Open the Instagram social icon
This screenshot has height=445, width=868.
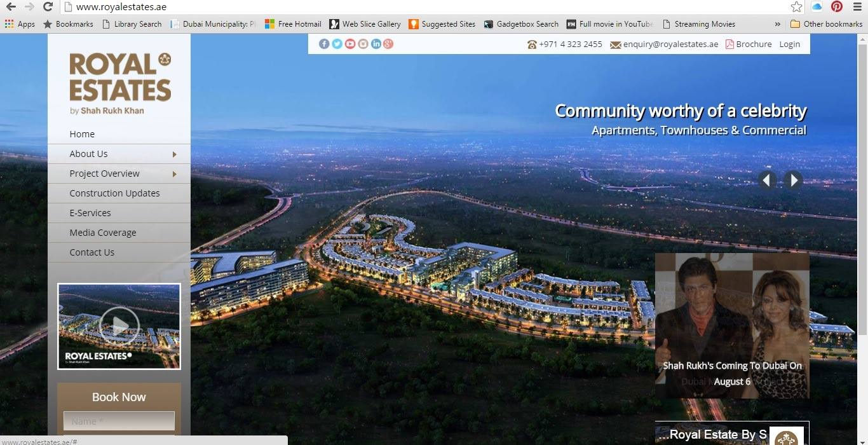click(x=363, y=44)
